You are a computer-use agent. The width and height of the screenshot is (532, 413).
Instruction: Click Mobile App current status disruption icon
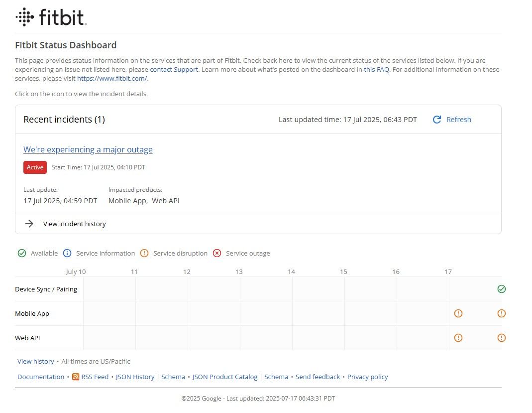pyautogui.click(x=501, y=313)
